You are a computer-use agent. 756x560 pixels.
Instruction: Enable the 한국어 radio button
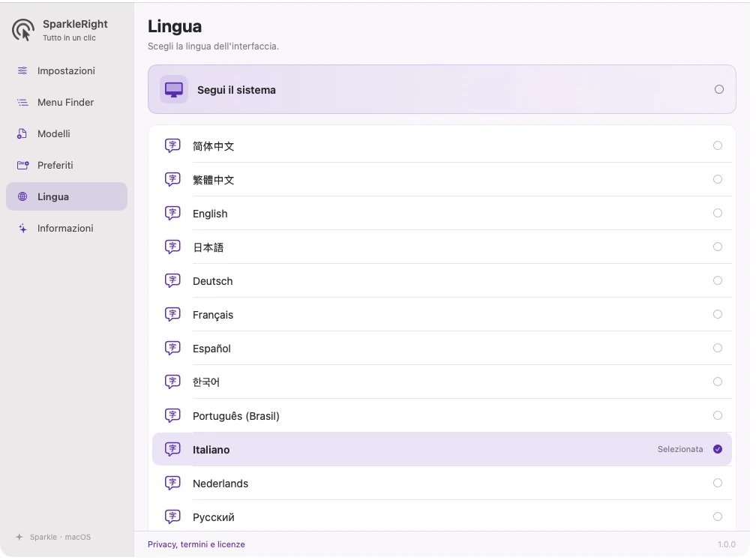coord(718,382)
